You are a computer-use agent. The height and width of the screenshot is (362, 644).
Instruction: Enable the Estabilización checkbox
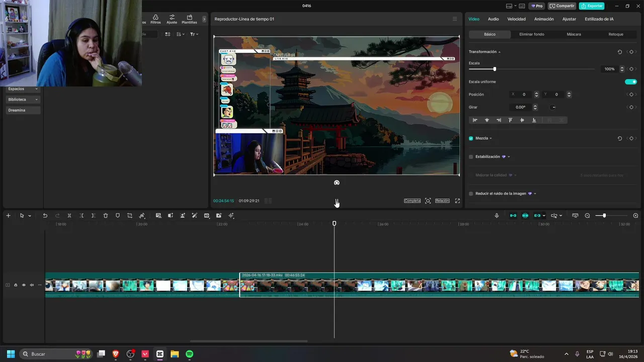click(x=471, y=157)
